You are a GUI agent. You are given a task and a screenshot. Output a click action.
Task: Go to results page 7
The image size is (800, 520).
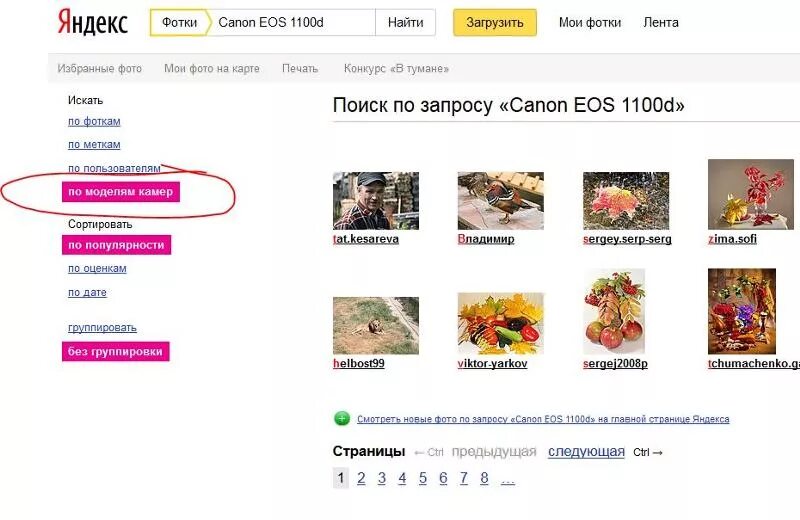click(x=463, y=478)
